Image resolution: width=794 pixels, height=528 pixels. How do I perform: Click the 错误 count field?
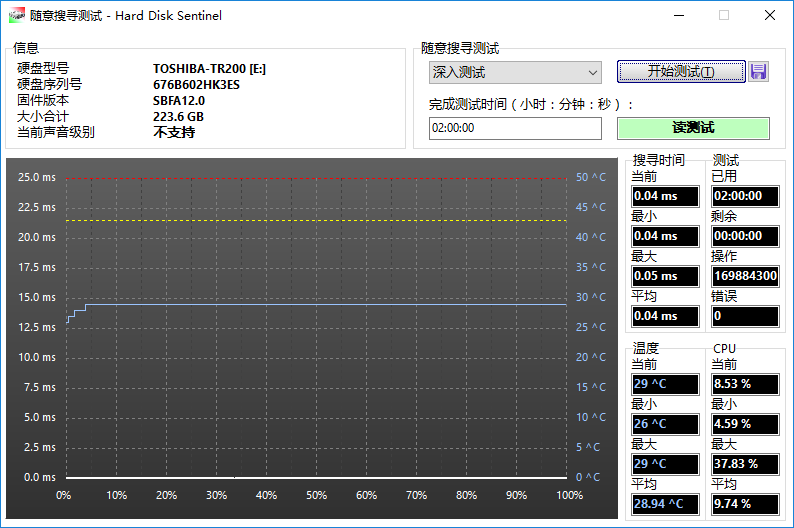coord(745,316)
